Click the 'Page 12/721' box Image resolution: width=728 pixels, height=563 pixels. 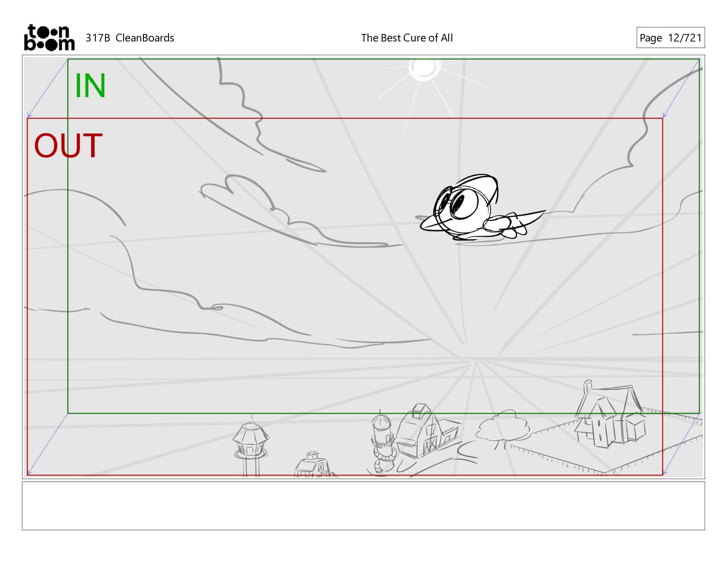click(670, 38)
